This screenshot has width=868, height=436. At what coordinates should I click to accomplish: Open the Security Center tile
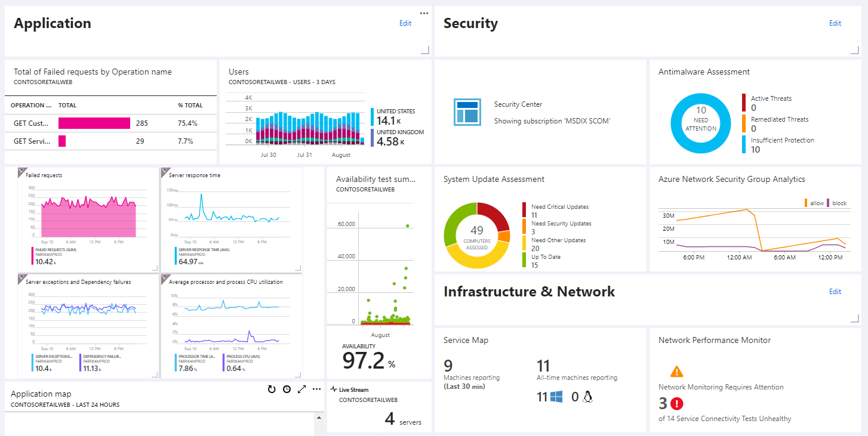[540, 112]
